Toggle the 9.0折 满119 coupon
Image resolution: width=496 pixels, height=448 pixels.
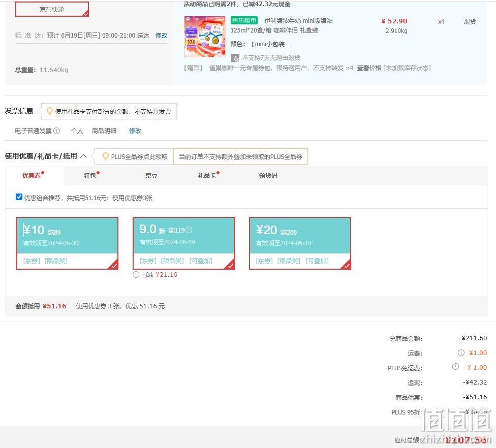click(x=184, y=243)
